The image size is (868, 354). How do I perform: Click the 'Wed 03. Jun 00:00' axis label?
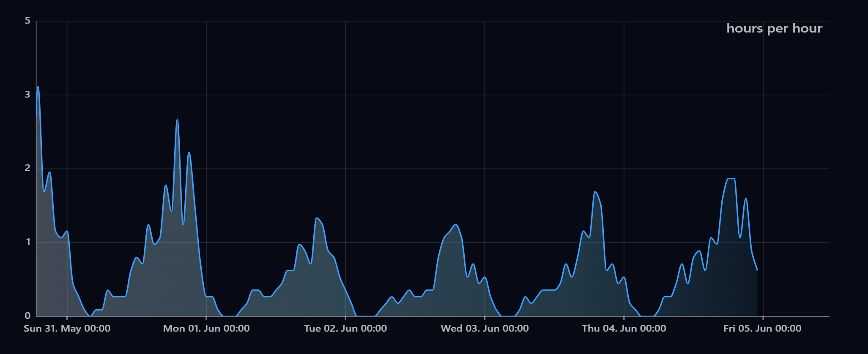(485, 328)
